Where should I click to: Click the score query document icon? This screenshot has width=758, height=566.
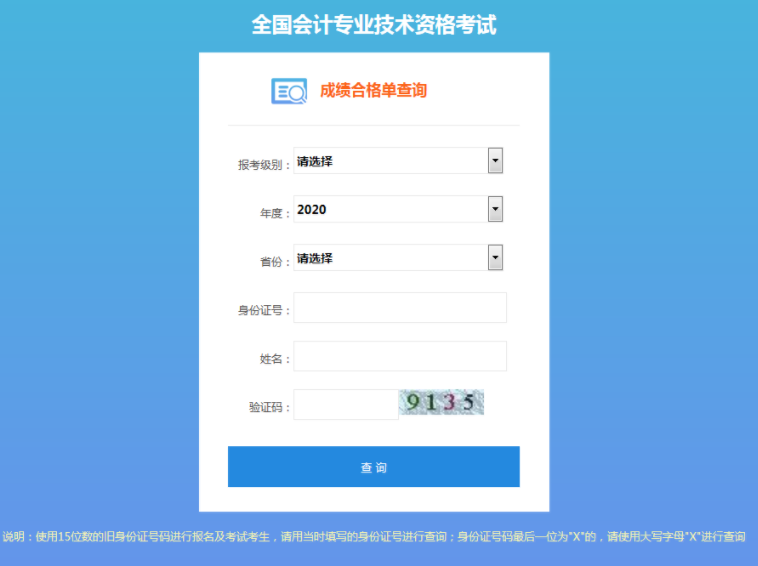pyautogui.click(x=289, y=91)
